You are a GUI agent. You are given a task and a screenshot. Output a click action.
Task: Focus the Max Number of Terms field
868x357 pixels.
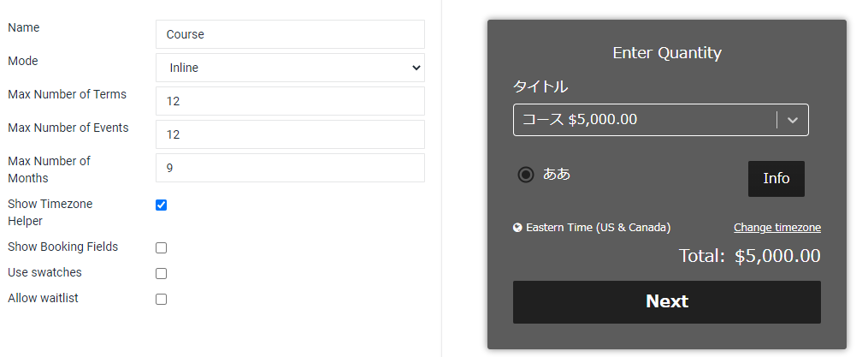(290, 101)
